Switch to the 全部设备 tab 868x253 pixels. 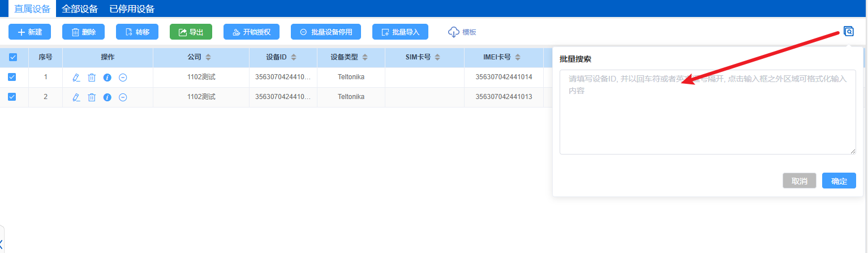coord(79,8)
